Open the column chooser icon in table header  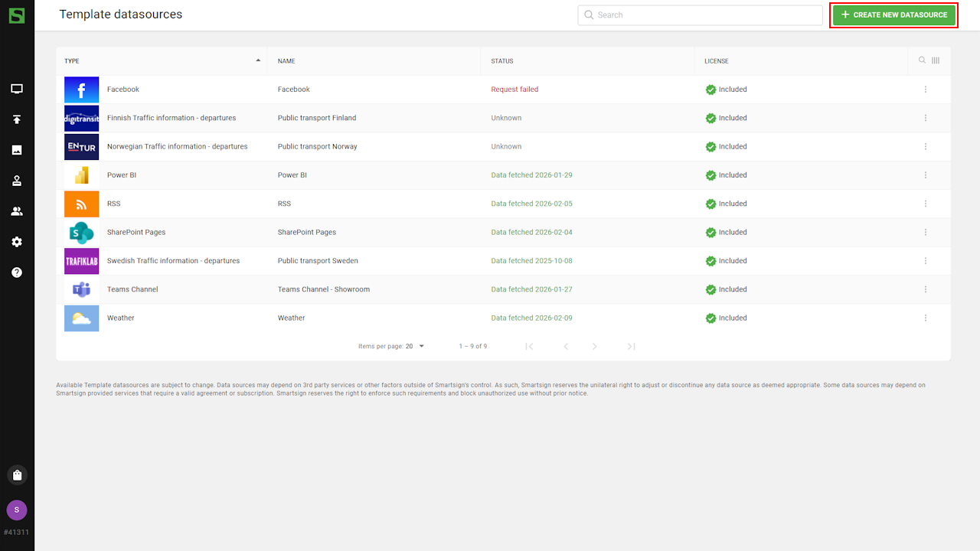tap(936, 60)
